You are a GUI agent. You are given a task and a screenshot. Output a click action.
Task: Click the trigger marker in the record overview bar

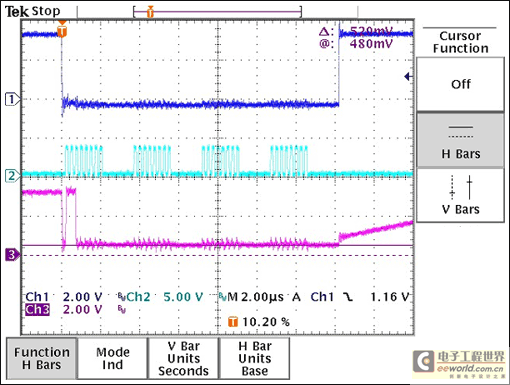[150, 12]
